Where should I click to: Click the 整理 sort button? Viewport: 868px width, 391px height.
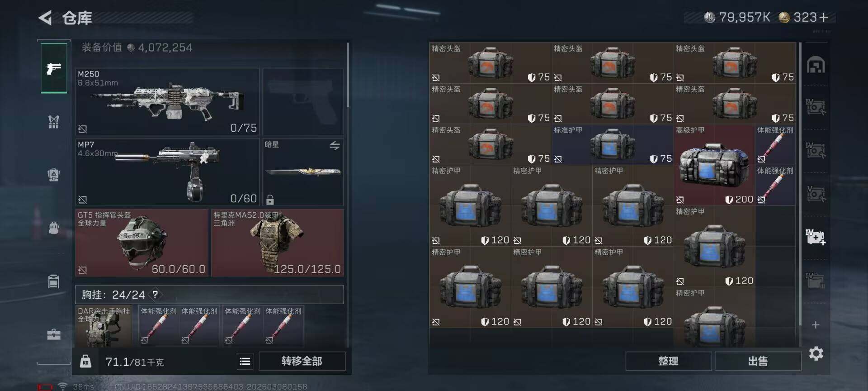tap(668, 361)
